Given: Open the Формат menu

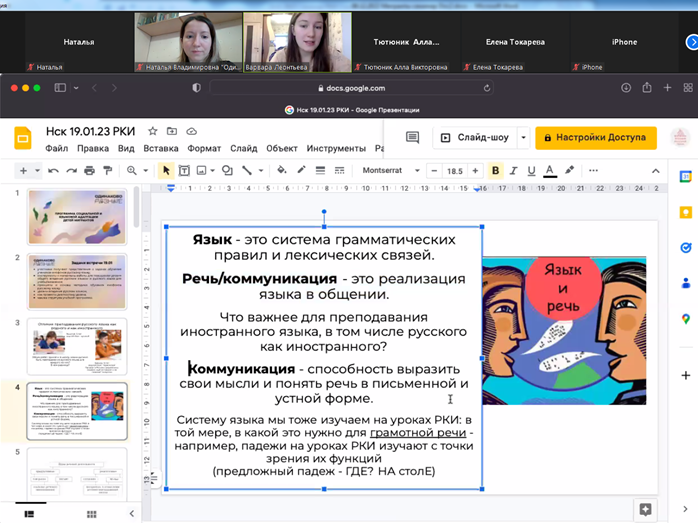Looking at the screenshot, I should (x=204, y=149).
